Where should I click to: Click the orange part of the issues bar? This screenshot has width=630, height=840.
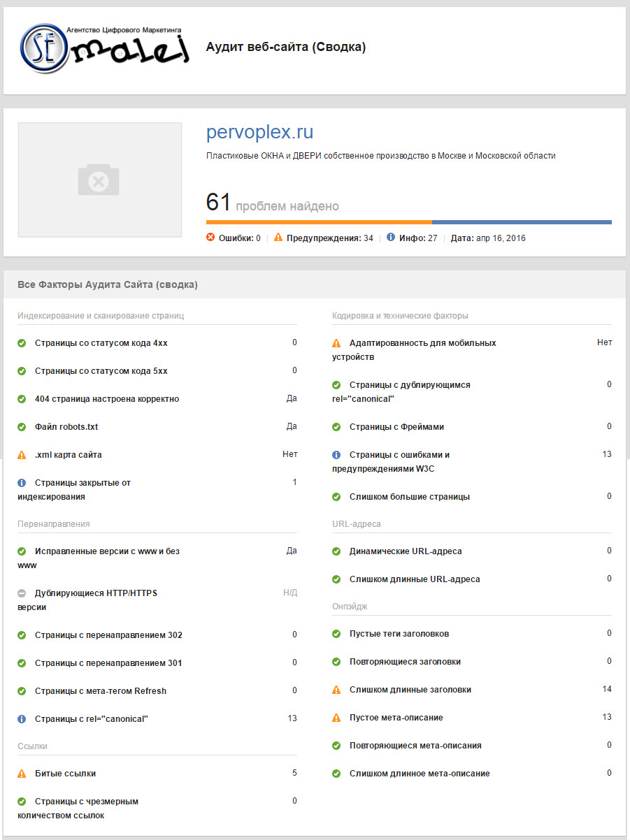(x=319, y=222)
